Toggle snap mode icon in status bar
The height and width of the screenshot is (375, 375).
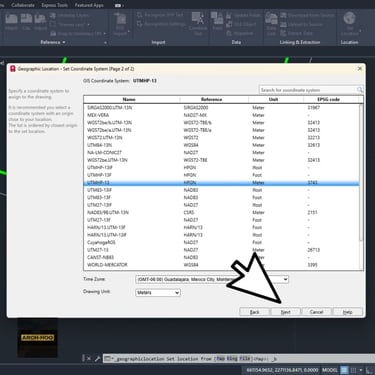(x=354, y=370)
